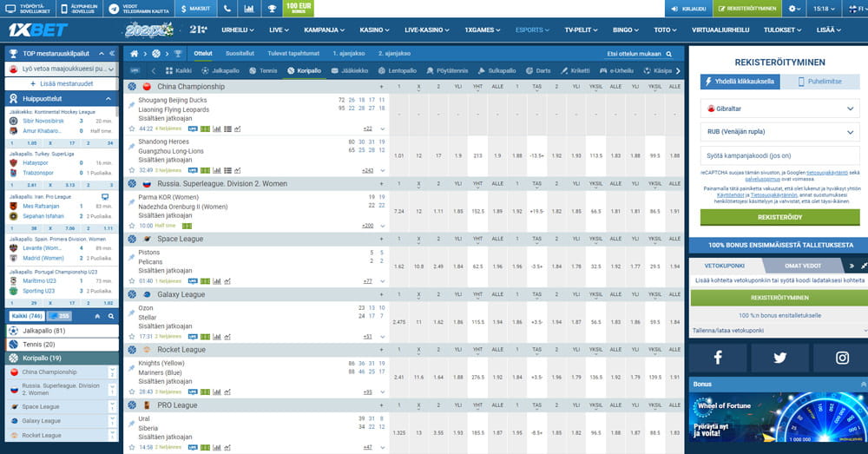Favorite the Parma KOR (Women) match star
This screenshot has height=454, width=868.
pyautogui.click(x=132, y=226)
